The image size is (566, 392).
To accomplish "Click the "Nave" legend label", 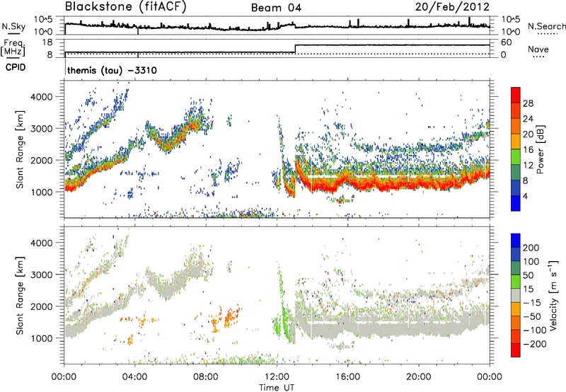I will pos(538,49).
